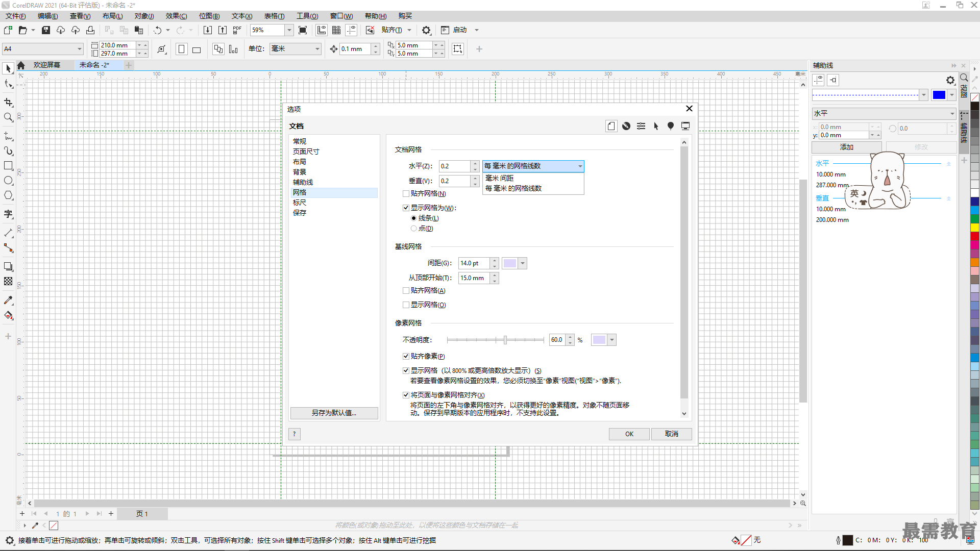Toggle show grid icon in toolbar
The height and width of the screenshot is (551, 980).
pos(336,30)
